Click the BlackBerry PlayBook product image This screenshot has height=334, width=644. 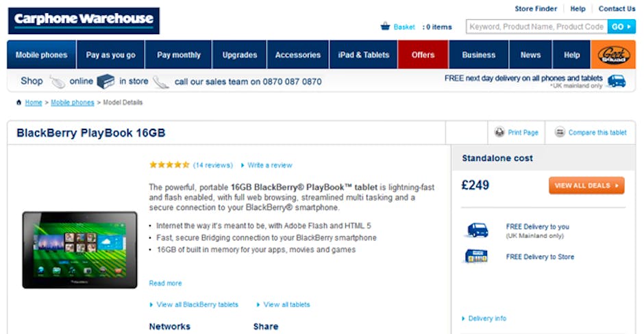[79, 249]
